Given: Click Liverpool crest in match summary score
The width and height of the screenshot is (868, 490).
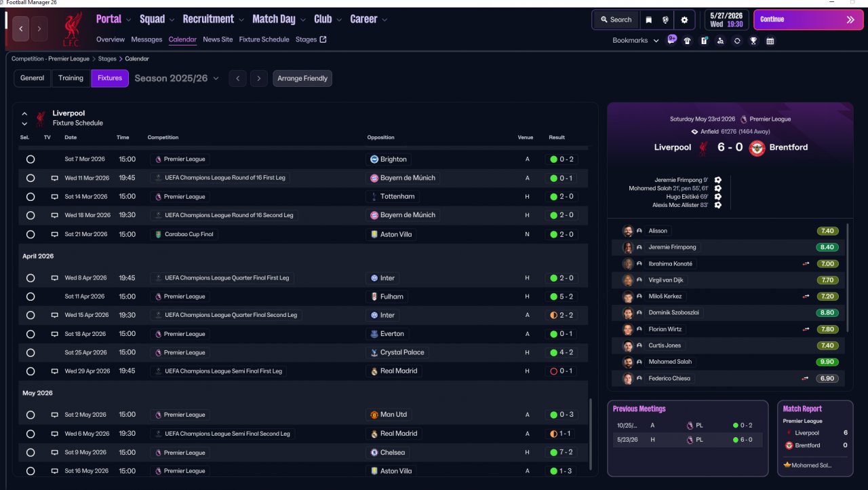Looking at the screenshot, I should (704, 147).
